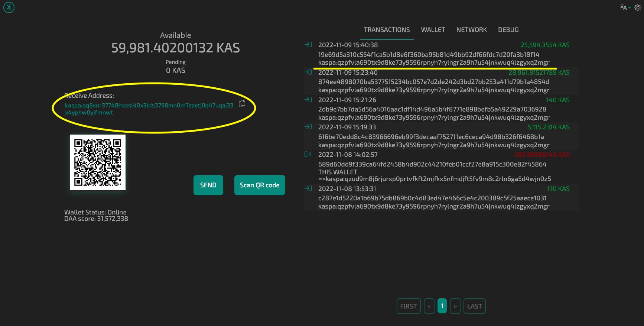Viewport: 644px width, 326px height.
Task: Click incoming arrow icon for 13:53:31 transaction
Action: [308, 188]
